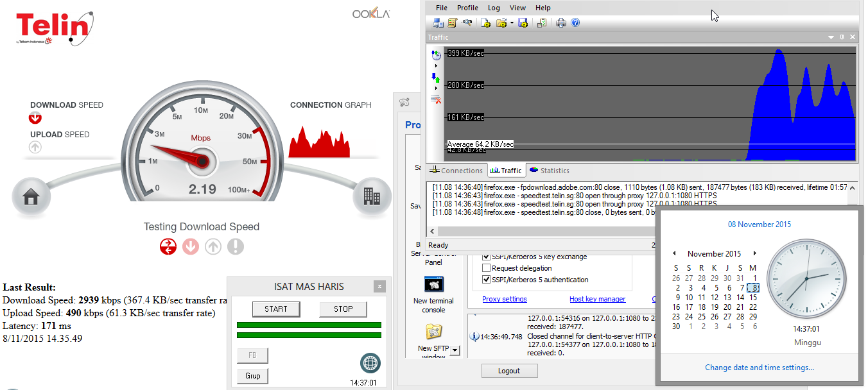Open the Traffic panel dropdown menu arrow

point(831,37)
